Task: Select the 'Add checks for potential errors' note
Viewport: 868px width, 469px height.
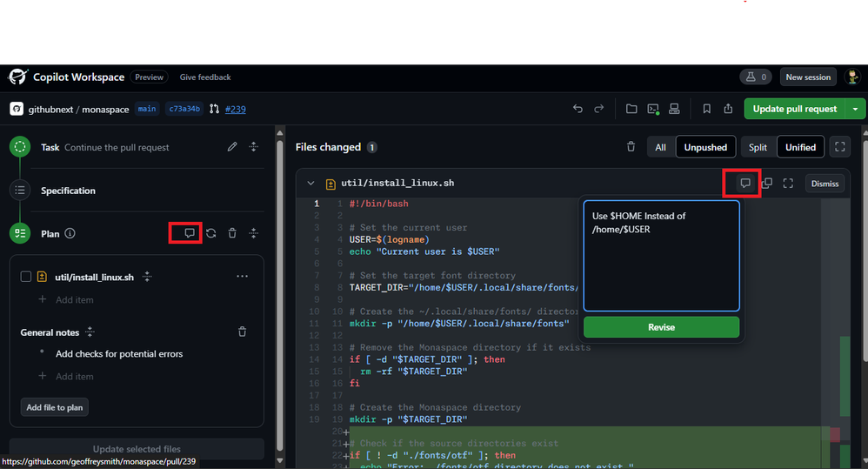Action: pos(119,354)
